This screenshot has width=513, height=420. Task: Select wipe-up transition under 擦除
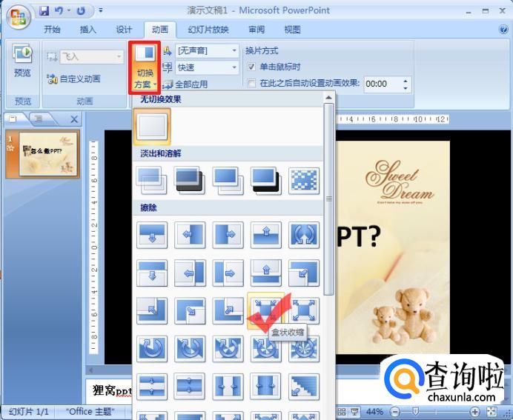tap(266, 235)
